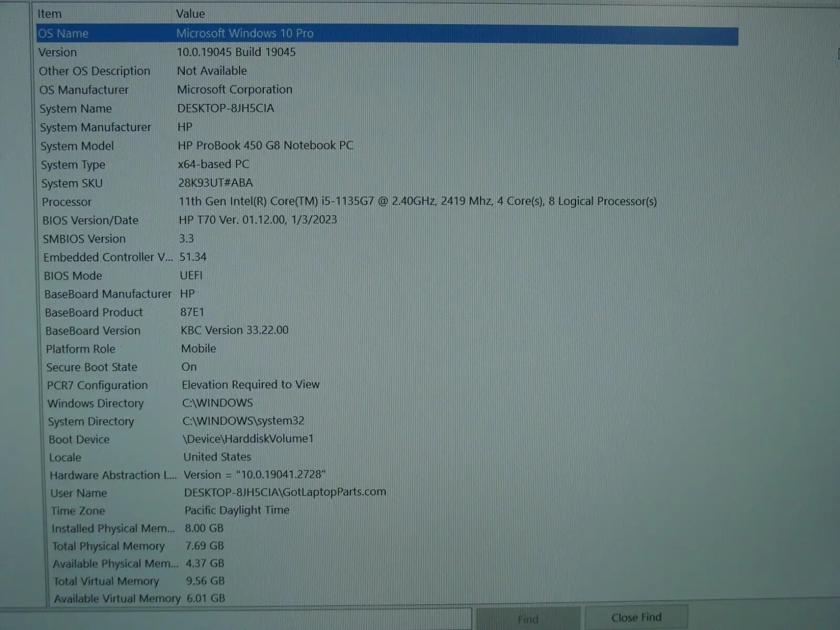840x630 pixels.
Task: Click the KBC Version 33.22.00 value
Action: (235, 330)
